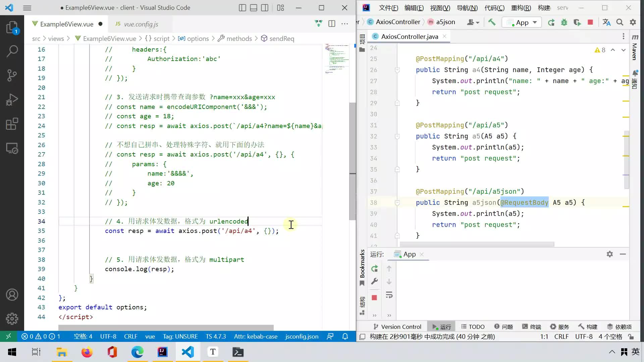Open the IntelliJ settings gear in the toolbar
Viewport: 644px width, 362px height.
(633, 22)
